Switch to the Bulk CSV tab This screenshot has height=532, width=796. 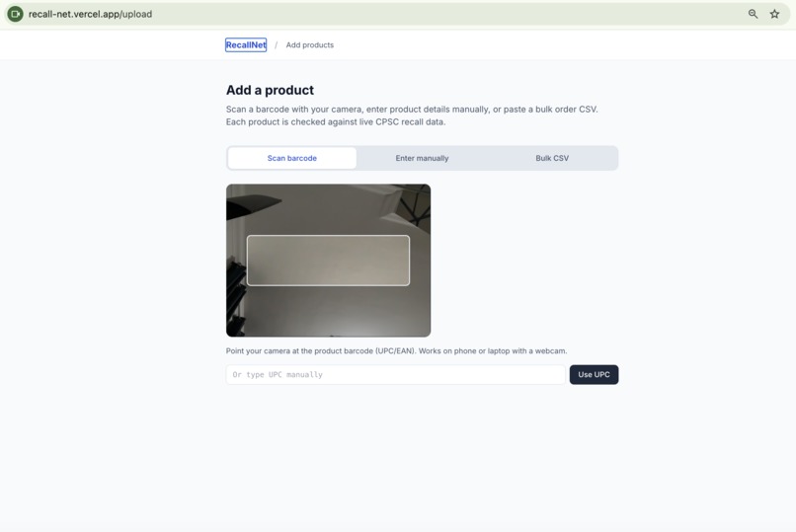pyautogui.click(x=552, y=158)
